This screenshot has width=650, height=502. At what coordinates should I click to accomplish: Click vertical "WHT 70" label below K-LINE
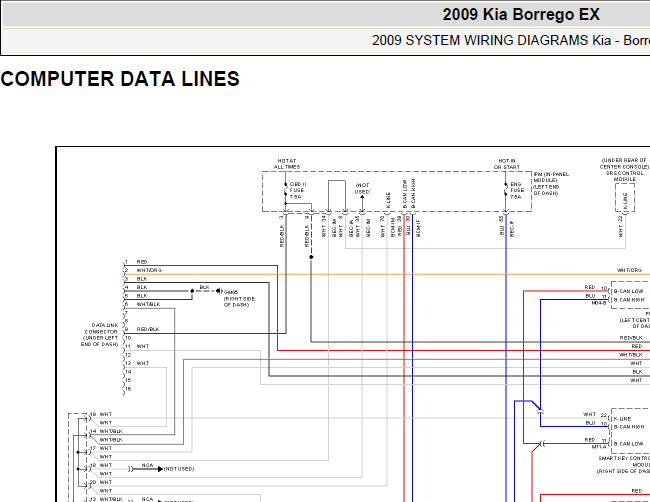[x=383, y=226]
